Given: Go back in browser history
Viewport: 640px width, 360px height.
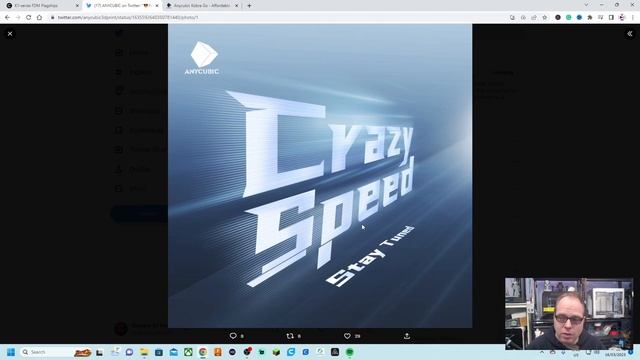Looking at the screenshot, I should pyautogui.click(x=7, y=18).
